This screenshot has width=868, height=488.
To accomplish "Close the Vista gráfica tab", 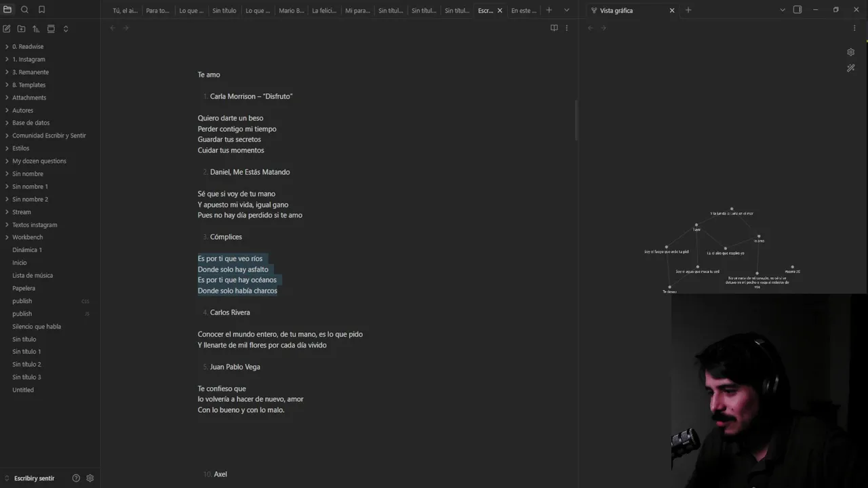I will coord(672,10).
